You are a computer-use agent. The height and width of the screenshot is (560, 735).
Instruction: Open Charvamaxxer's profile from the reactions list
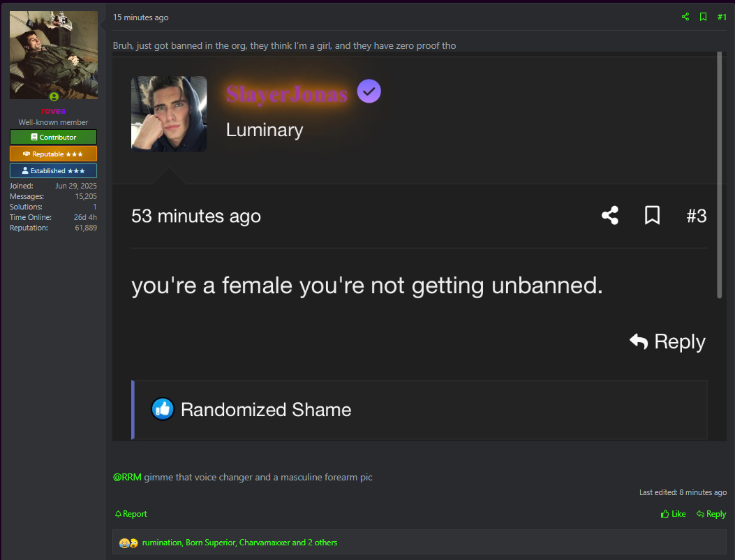point(265,543)
